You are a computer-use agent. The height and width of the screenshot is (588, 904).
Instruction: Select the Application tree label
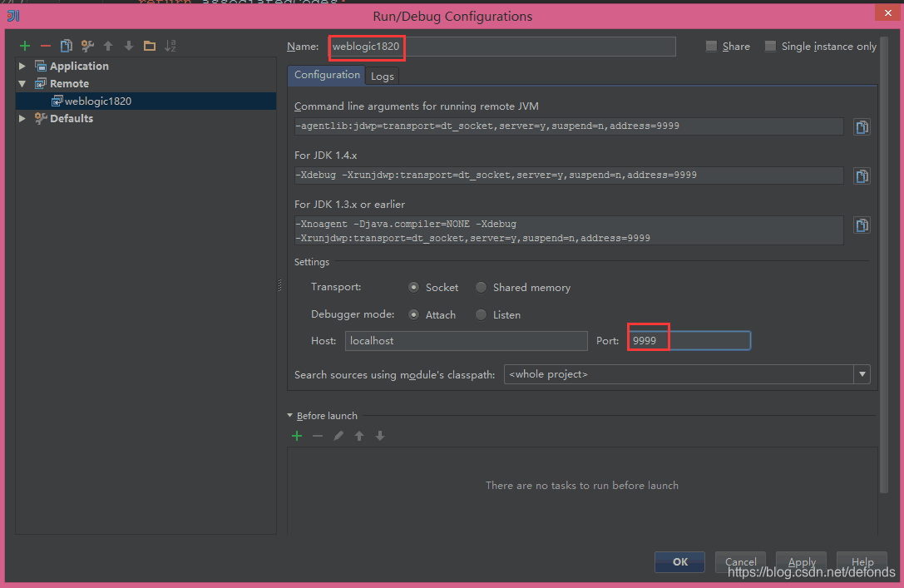(x=79, y=66)
